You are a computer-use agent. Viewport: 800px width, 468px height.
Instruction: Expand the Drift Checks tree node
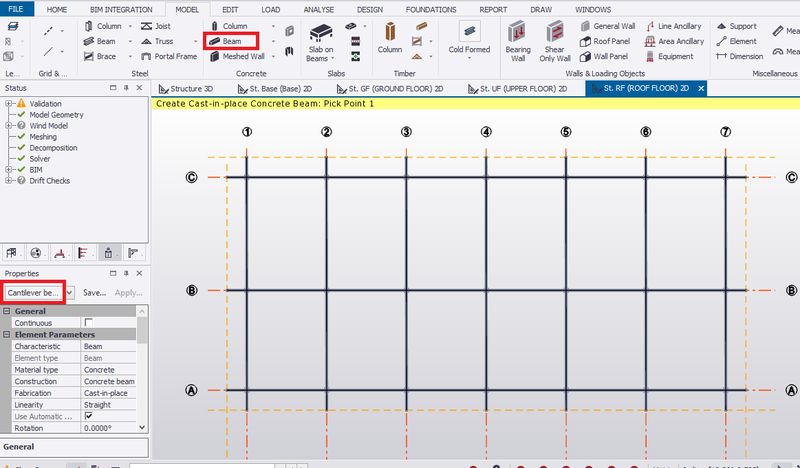(9, 181)
